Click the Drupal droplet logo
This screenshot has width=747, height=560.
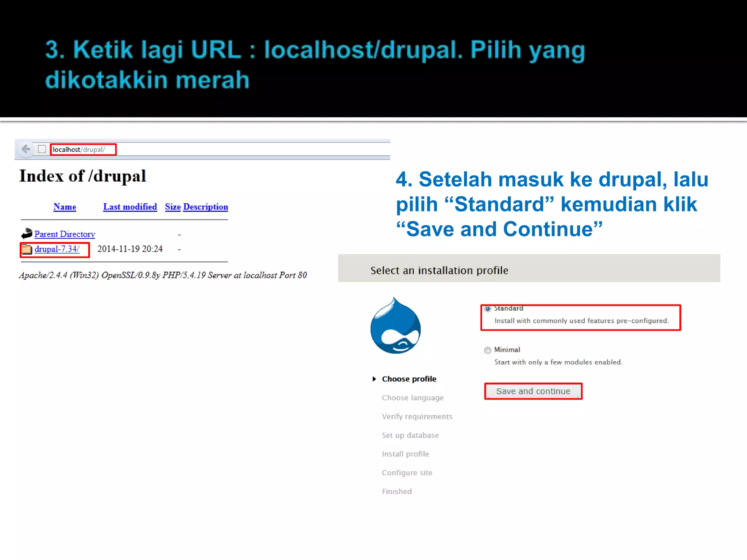pos(395,325)
